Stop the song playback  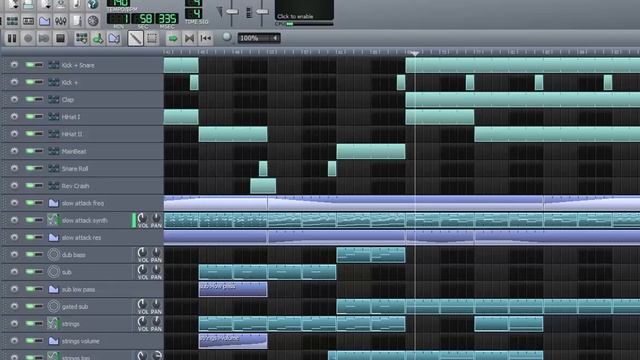tap(60, 38)
